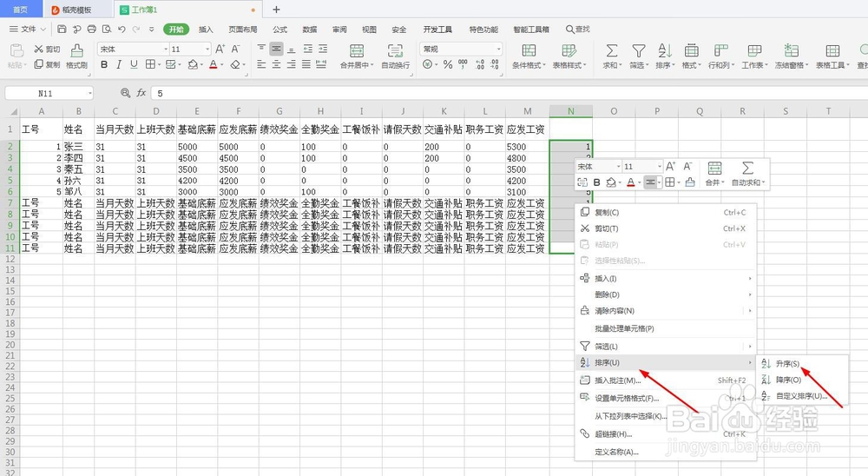Screen dimensions: 868x476
Task: Open font size dropdown in ribbon
Action: (x=207, y=50)
